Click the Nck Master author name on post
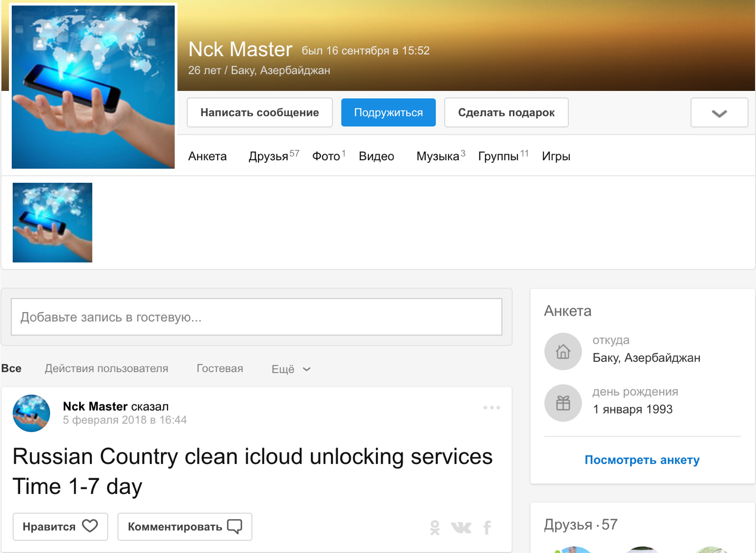Image resolution: width=756 pixels, height=553 pixels. (95, 407)
